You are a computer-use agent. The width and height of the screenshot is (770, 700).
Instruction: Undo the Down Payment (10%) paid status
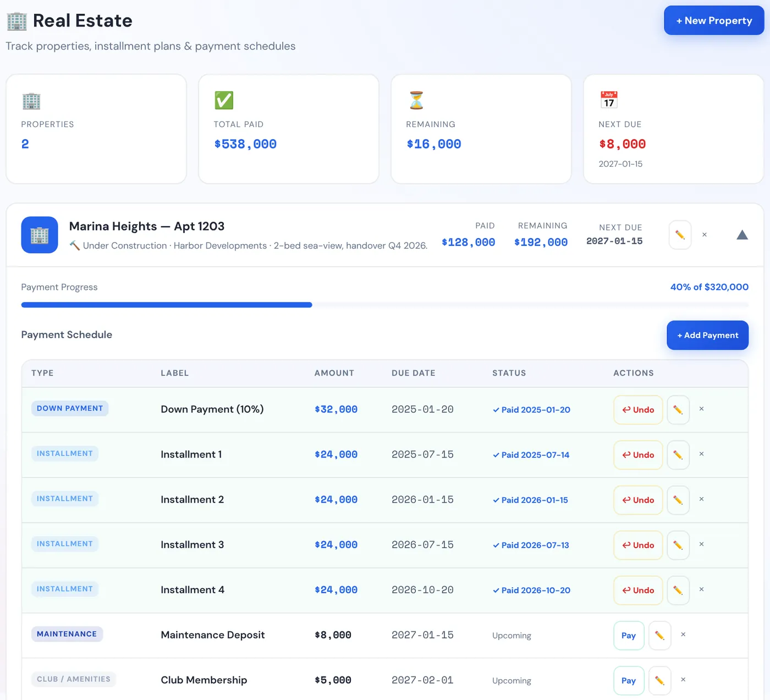(638, 410)
